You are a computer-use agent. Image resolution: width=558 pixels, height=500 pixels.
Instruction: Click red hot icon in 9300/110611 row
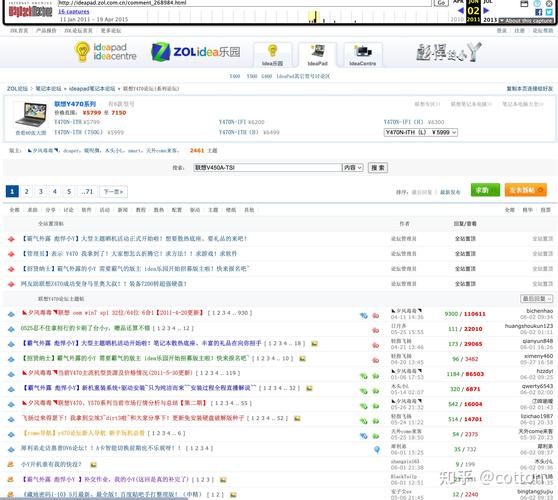(x=375, y=315)
